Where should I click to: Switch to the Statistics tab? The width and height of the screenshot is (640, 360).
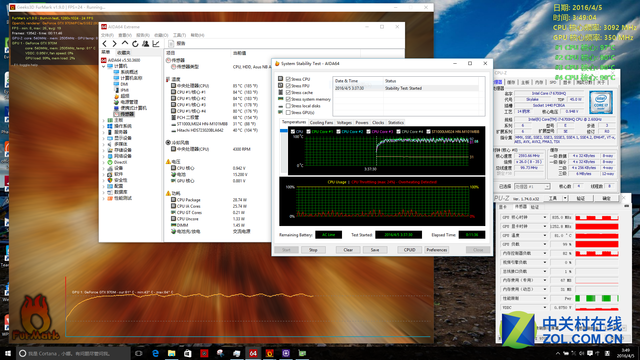click(x=396, y=122)
